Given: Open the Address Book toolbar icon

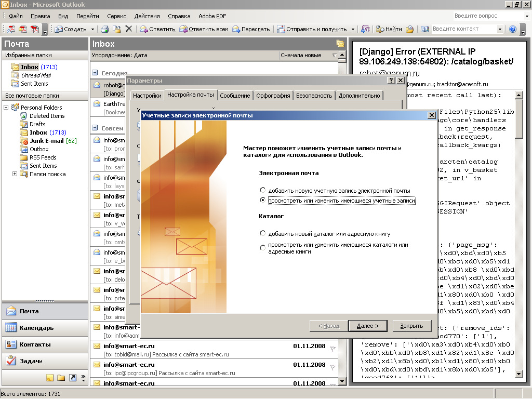Looking at the screenshot, I should (424, 29).
